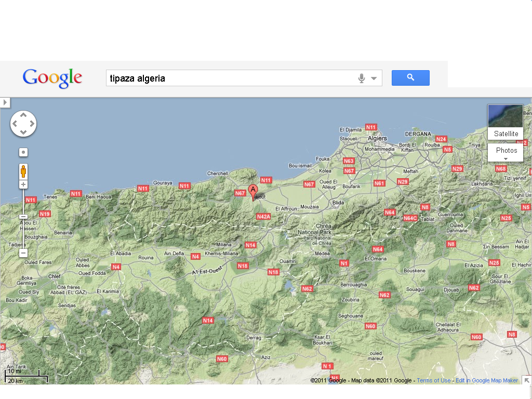Open the Terms of Use link
Image resolution: width=532 pixels, height=399 pixels.
point(433,380)
